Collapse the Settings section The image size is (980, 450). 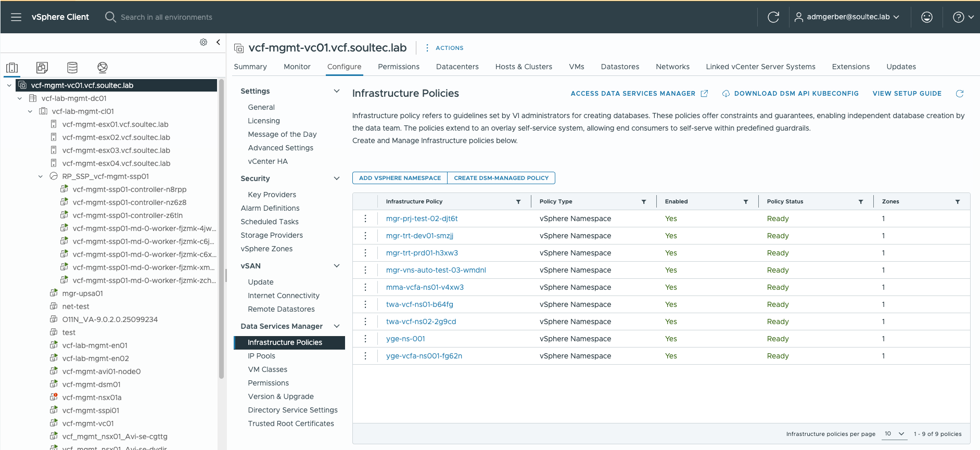pyautogui.click(x=337, y=91)
